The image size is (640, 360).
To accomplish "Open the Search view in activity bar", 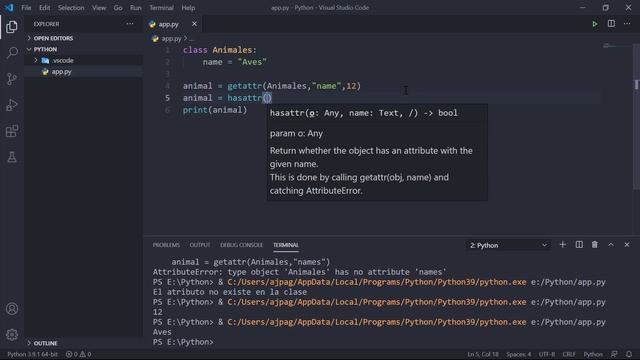I will (x=12, y=53).
